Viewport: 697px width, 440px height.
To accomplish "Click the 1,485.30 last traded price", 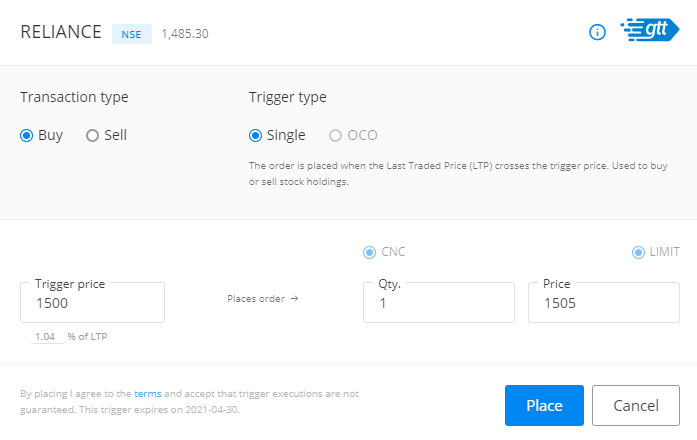I will pos(185,34).
